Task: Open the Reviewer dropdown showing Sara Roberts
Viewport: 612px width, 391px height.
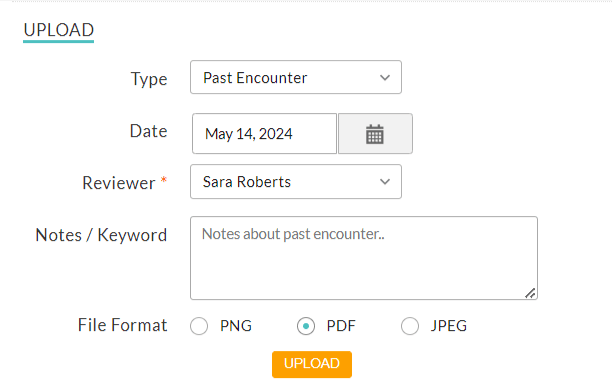Action: pyautogui.click(x=296, y=182)
